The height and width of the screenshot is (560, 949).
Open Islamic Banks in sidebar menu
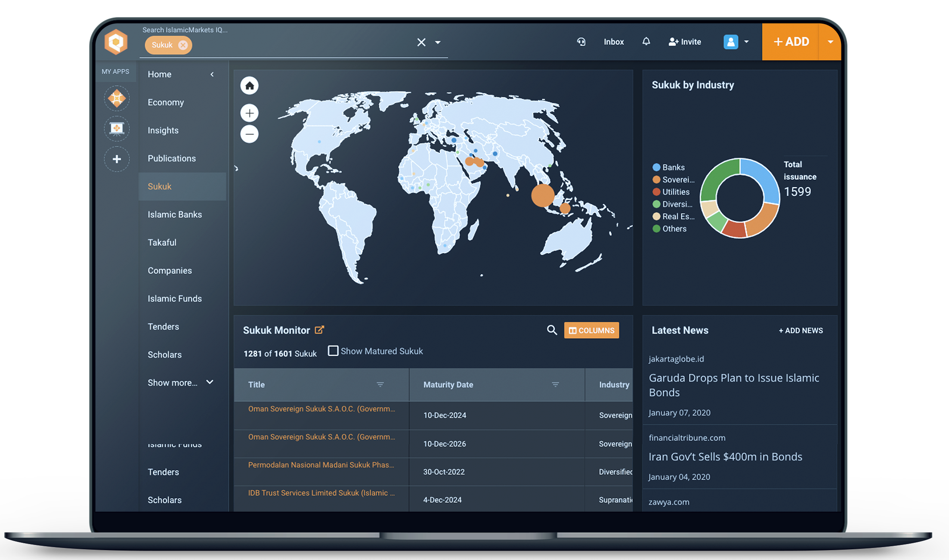(175, 214)
